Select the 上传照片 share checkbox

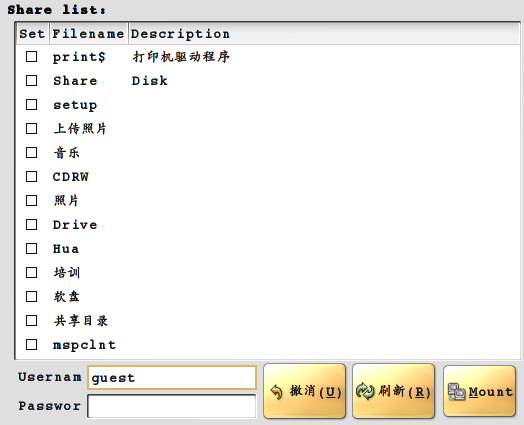click(x=31, y=129)
